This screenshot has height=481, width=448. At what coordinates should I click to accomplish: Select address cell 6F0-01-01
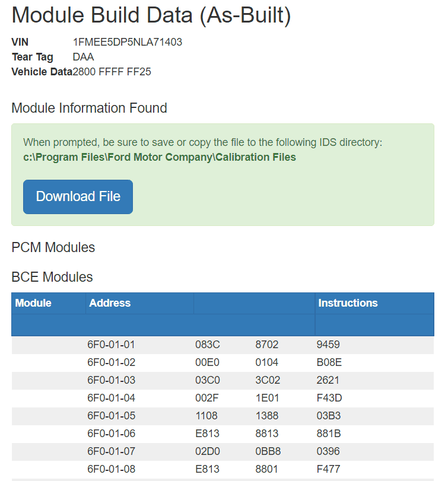pyautogui.click(x=111, y=345)
